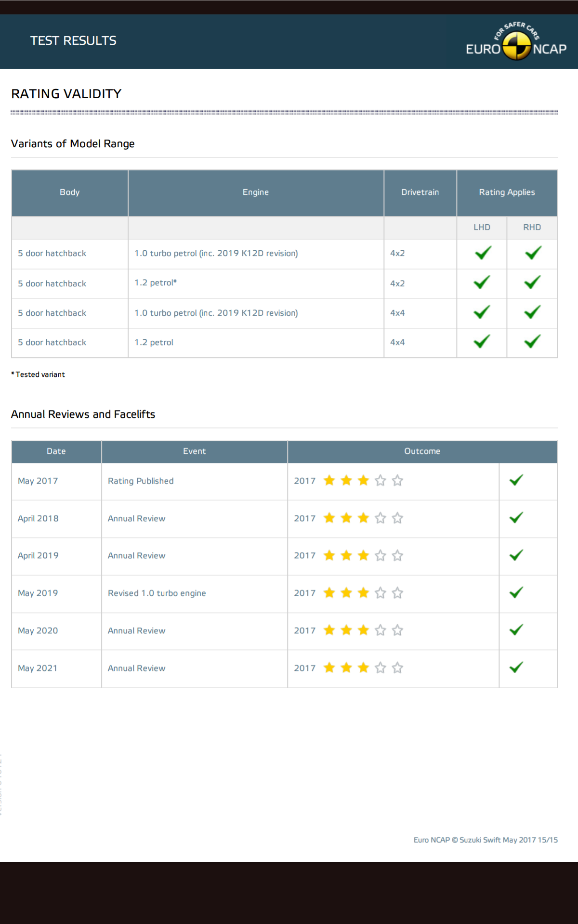Click the "RATING VALIDITY" heading
This screenshot has width=578, height=924.
point(66,94)
